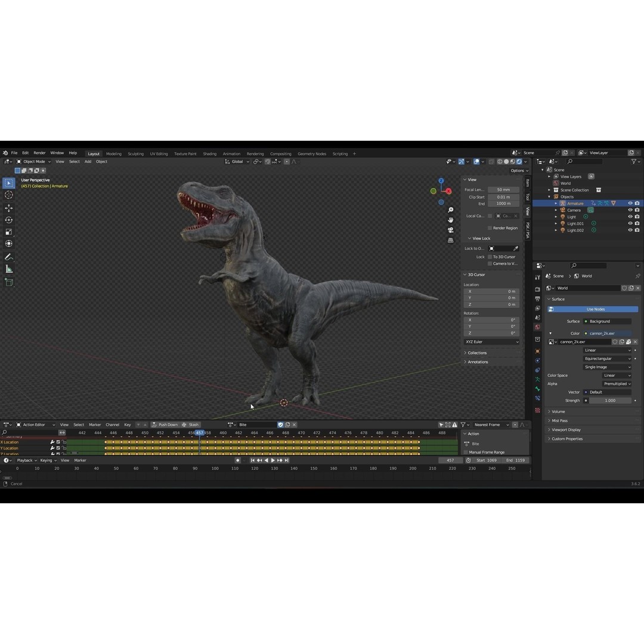Select the Annotate tool
The image size is (644, 644).
pyautogui.click(x=8, y=257)
